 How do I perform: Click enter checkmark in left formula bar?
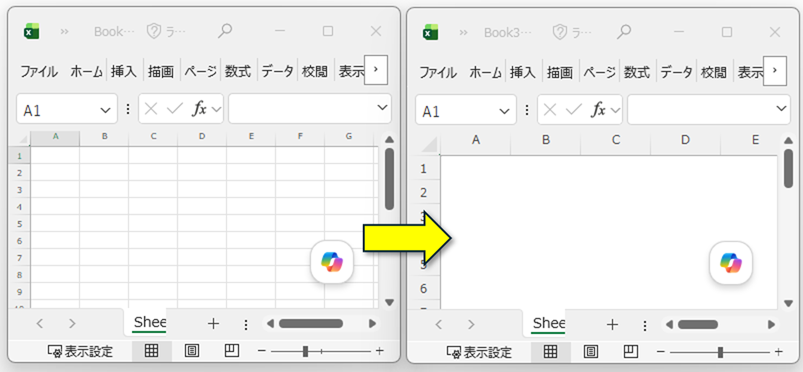(175, 109)
